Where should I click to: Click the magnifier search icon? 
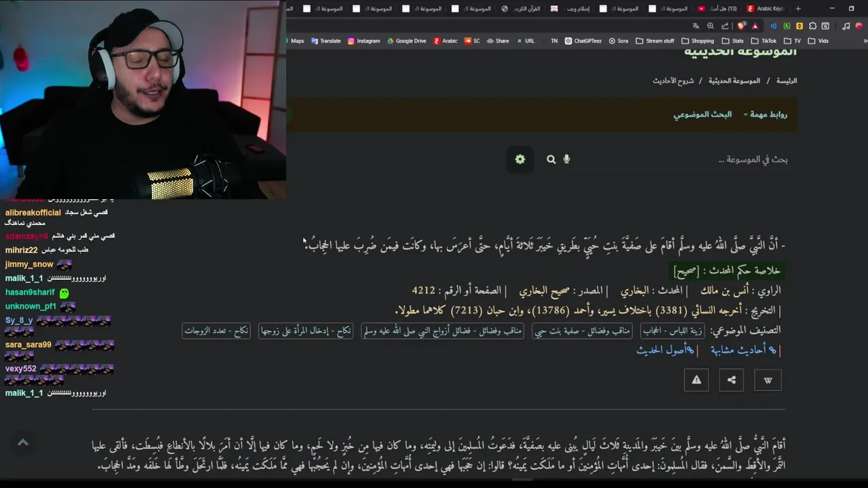coord(551,159)
